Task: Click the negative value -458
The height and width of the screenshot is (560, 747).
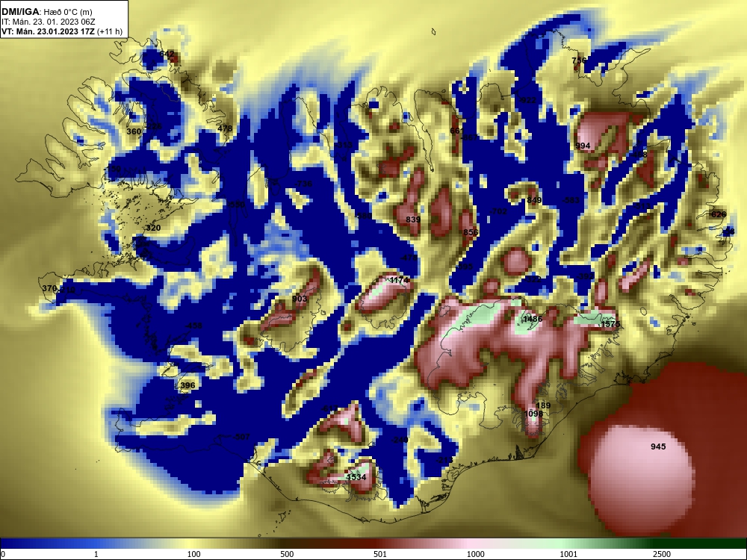Action: click(193, 326)
